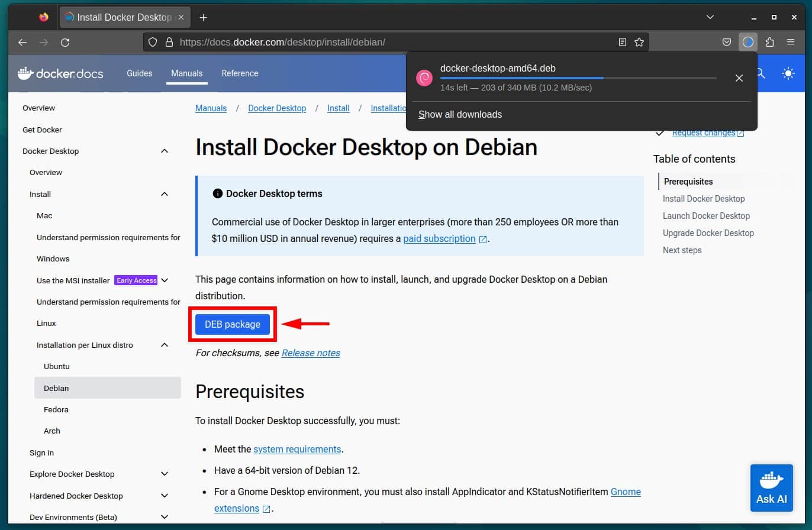Viewport: 812px width, 530px height.
Task: Open the Firefox extensions puzzle icon
Action: [770, 42]
